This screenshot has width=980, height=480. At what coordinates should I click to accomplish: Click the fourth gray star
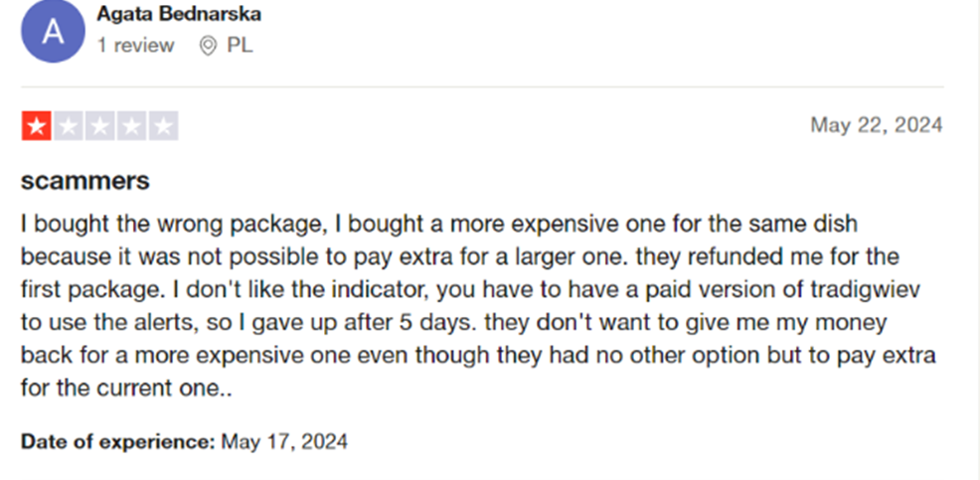(x=132, y=126)
